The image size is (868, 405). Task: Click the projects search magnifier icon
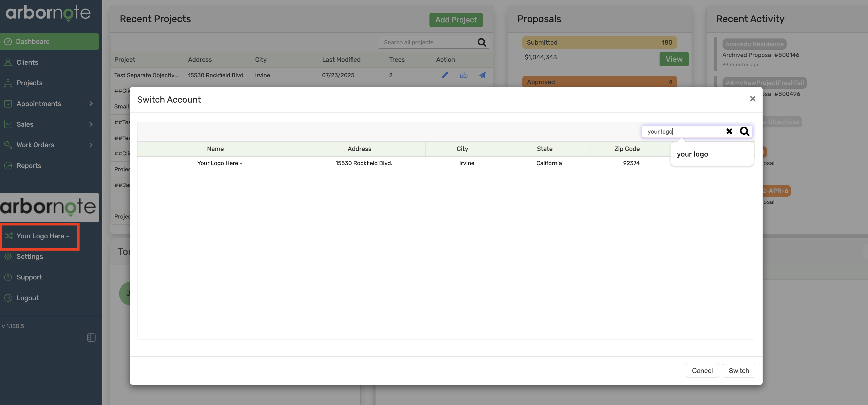(x=482, y=42)
